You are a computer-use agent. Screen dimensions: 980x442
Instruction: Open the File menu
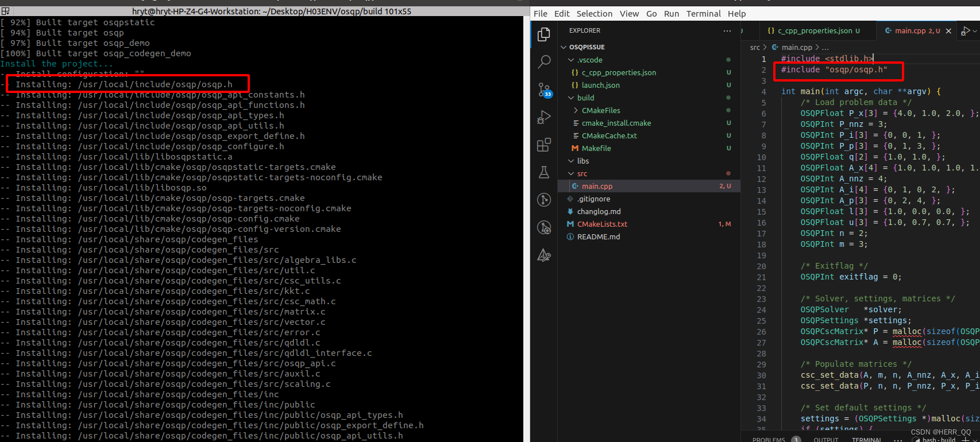[x=541, y=14]
